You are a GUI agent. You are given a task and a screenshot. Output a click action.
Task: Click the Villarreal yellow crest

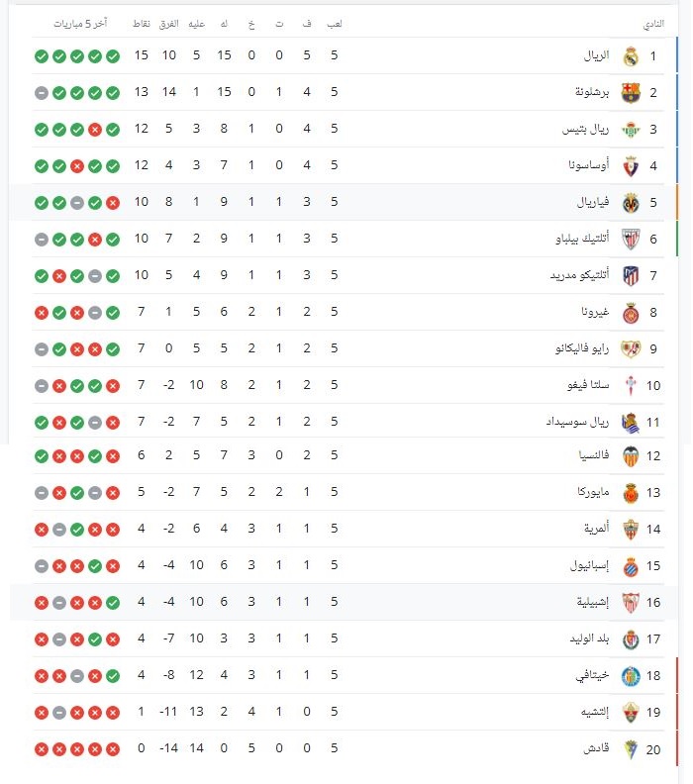pyautogui.click(x=630, y=203)
